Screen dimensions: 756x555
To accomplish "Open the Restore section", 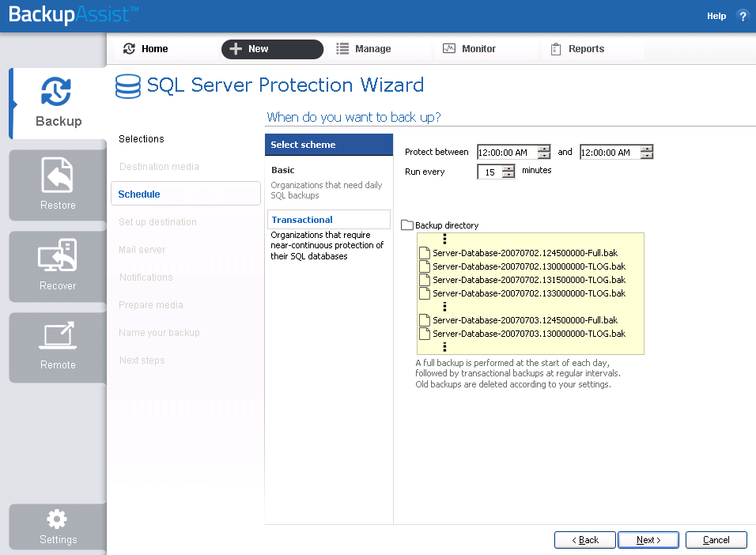I will (x=58, y=185).
